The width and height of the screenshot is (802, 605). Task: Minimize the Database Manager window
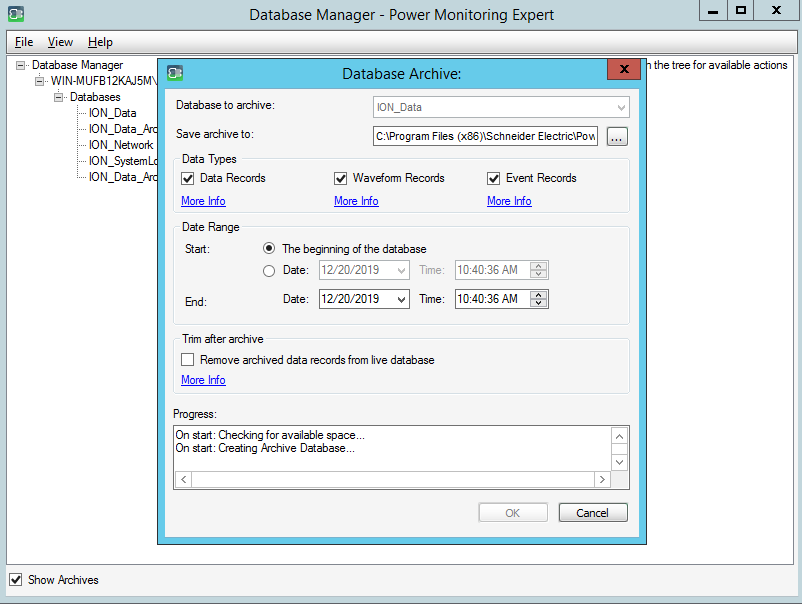[x=713, y=10]
